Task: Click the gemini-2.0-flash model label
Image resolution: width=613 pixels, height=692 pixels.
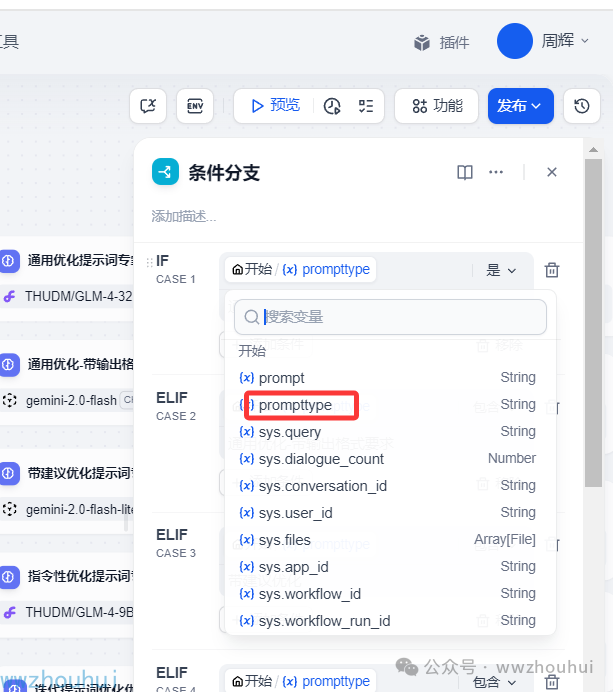Action: 71,400
